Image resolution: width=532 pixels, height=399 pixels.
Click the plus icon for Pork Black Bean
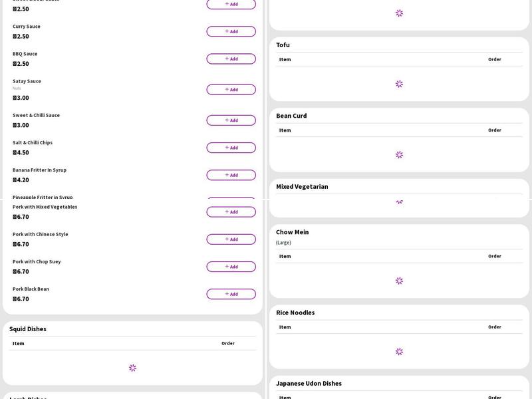227,294
